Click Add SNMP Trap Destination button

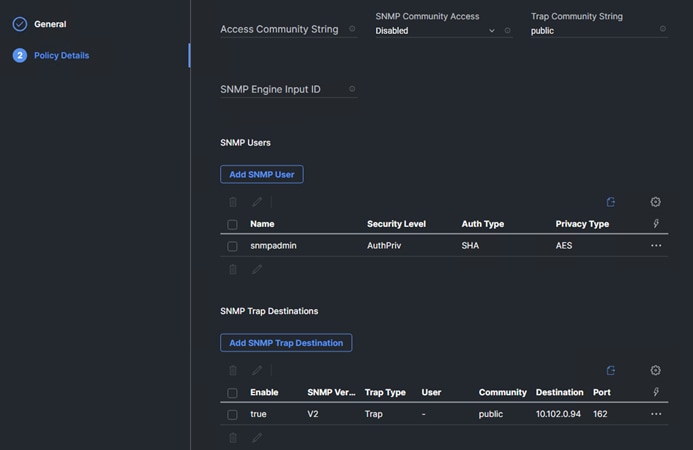point(286,343)
